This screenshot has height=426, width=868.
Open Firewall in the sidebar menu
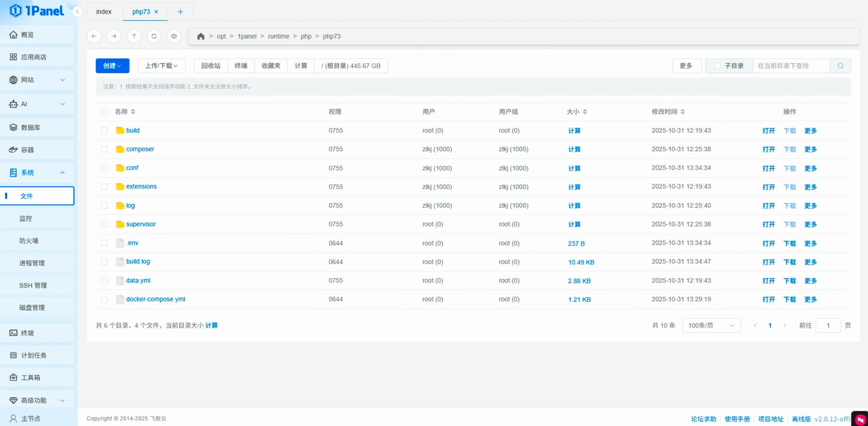(x=29, y=241)
